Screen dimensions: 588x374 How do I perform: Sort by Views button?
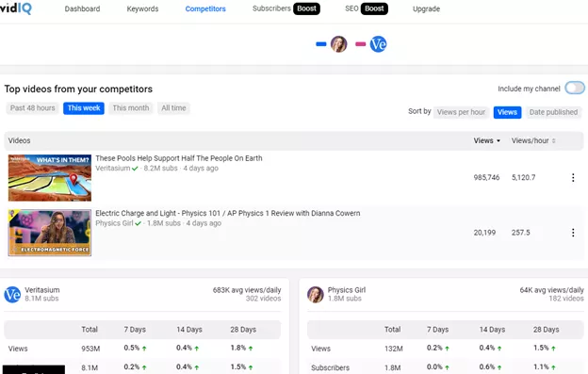507,112
